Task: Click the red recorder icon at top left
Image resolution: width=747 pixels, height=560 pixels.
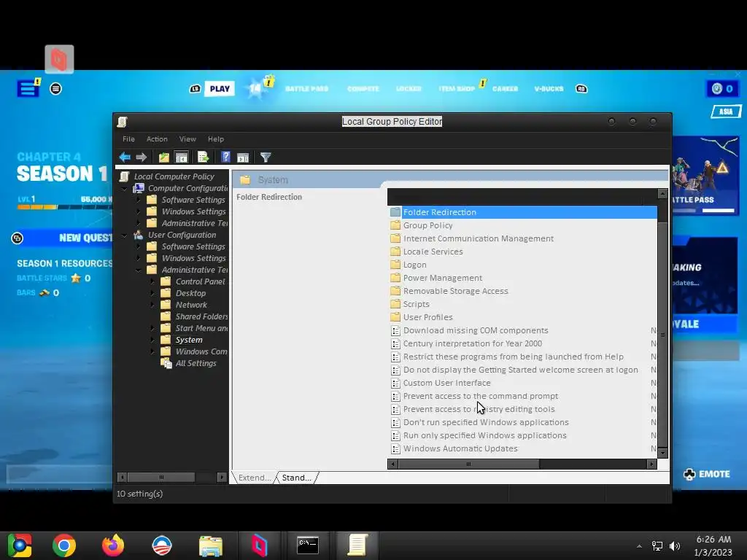Action: [x=59, y=60]
